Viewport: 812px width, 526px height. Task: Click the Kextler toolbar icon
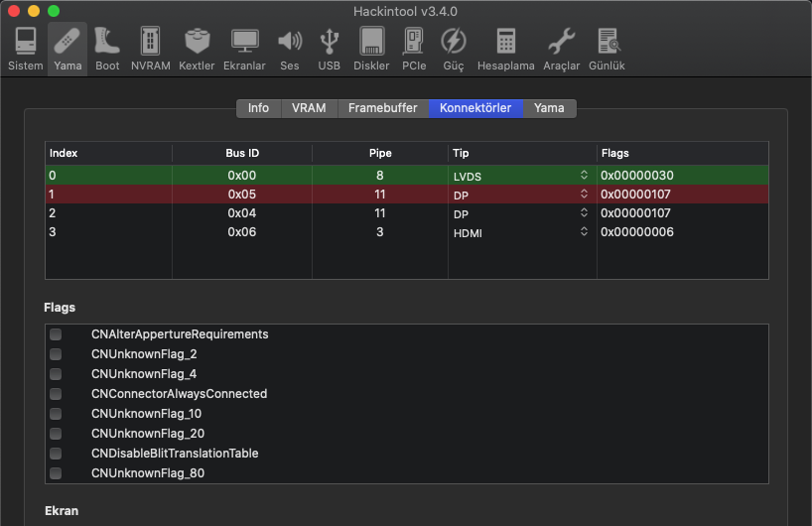[197, 49]
